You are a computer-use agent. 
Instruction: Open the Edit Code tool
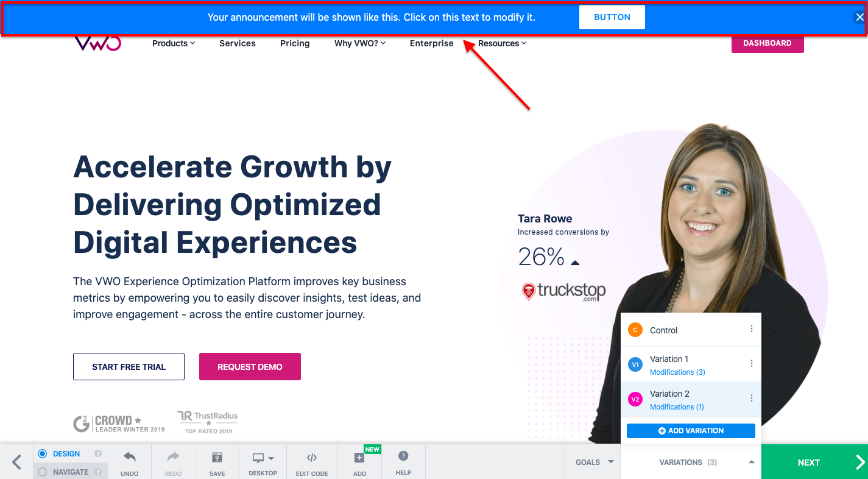[312, 458]
